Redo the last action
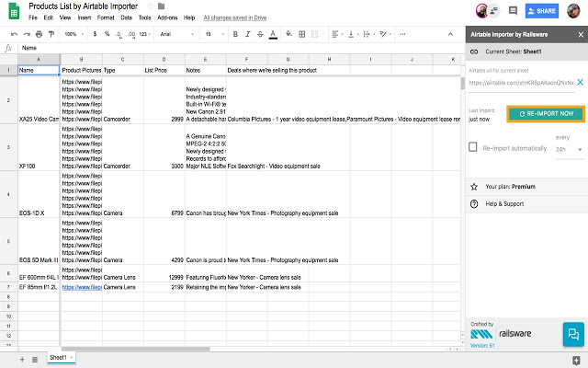 [27, 34]
